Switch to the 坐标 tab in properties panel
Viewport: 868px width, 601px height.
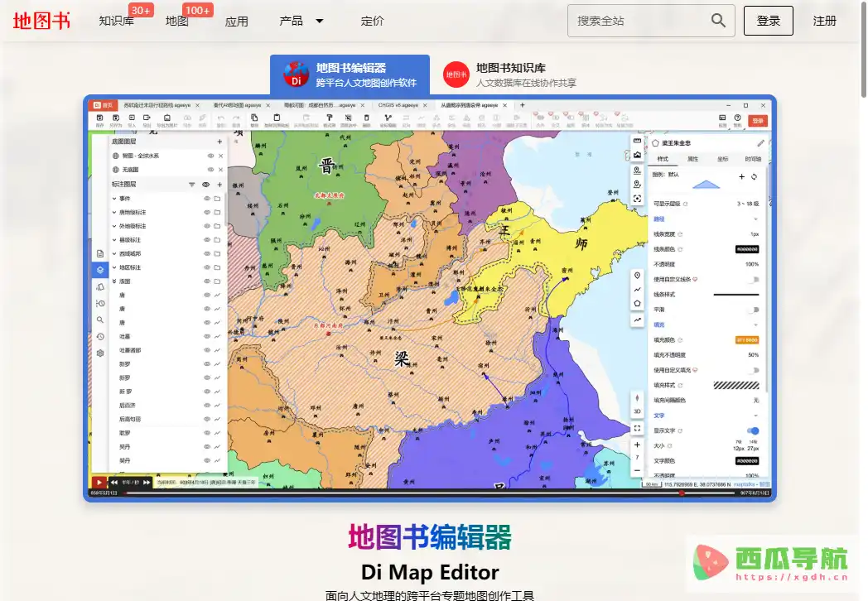click(722, 159)
